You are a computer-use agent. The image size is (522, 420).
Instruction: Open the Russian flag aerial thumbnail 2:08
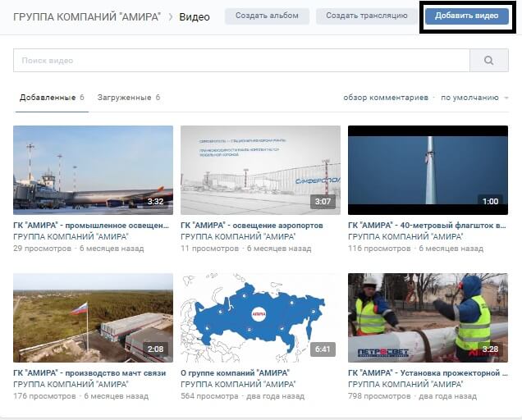pos(94,317)
